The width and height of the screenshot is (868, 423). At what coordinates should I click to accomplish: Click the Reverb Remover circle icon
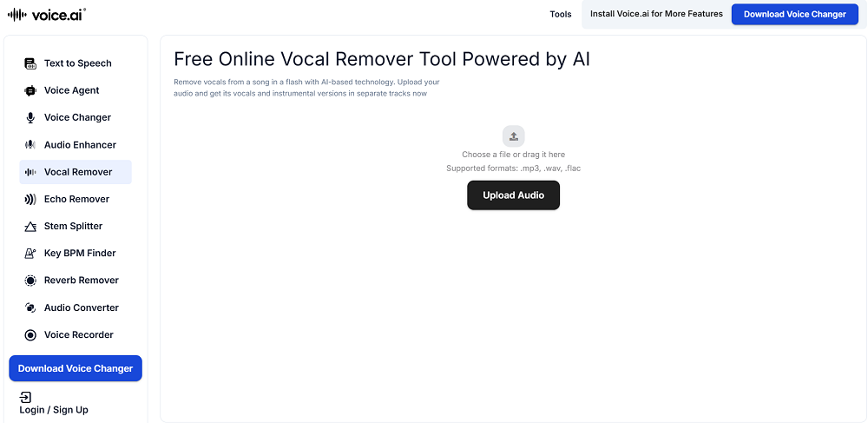click(x=30, y=281)
